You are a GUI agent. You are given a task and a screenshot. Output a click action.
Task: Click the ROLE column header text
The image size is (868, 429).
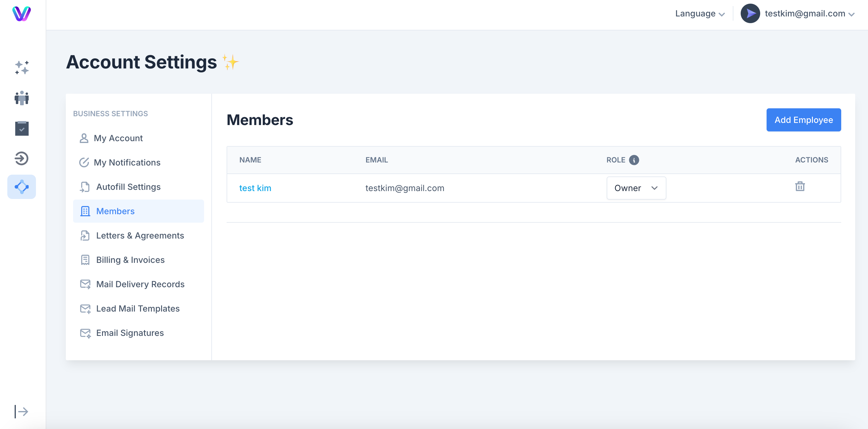point(616,160)
